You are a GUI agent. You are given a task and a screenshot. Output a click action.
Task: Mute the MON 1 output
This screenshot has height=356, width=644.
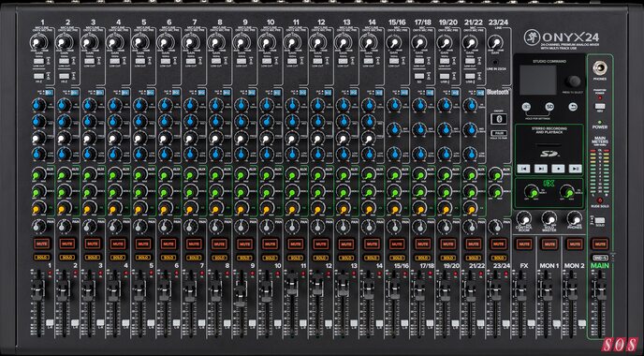[x=549, y=244]
